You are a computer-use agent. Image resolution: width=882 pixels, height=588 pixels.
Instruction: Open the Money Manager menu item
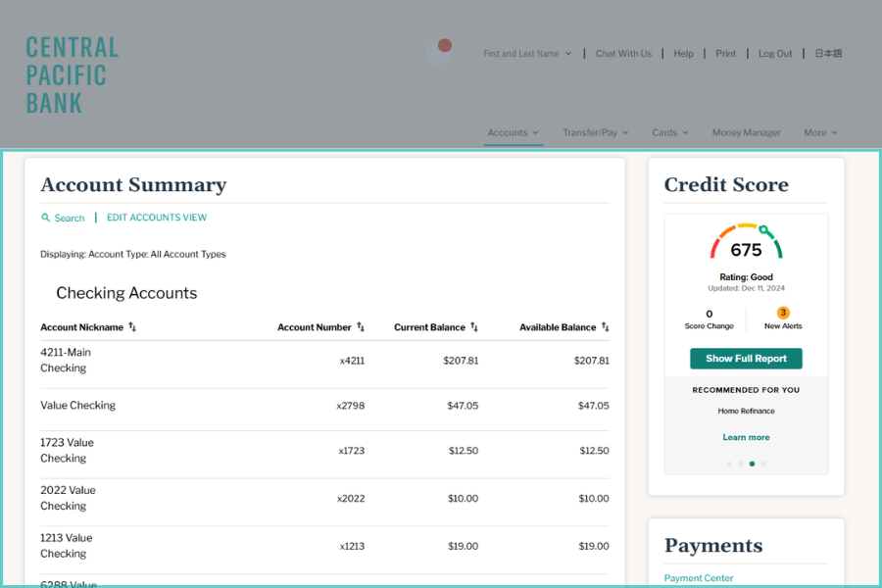coord(746,132)
